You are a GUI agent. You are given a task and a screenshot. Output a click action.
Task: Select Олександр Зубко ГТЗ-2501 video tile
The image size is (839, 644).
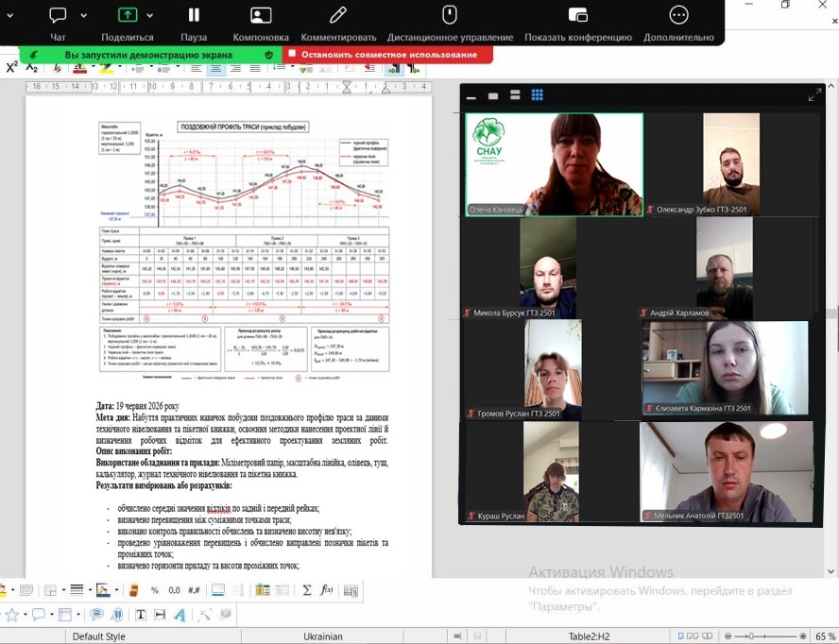click(x=732, y=164)
